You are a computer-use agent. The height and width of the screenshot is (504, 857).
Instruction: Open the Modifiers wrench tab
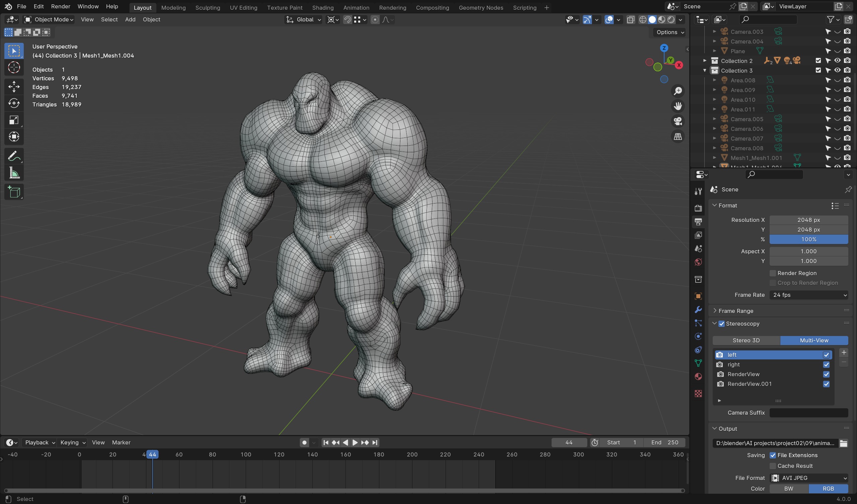click(x=698, y=310)
